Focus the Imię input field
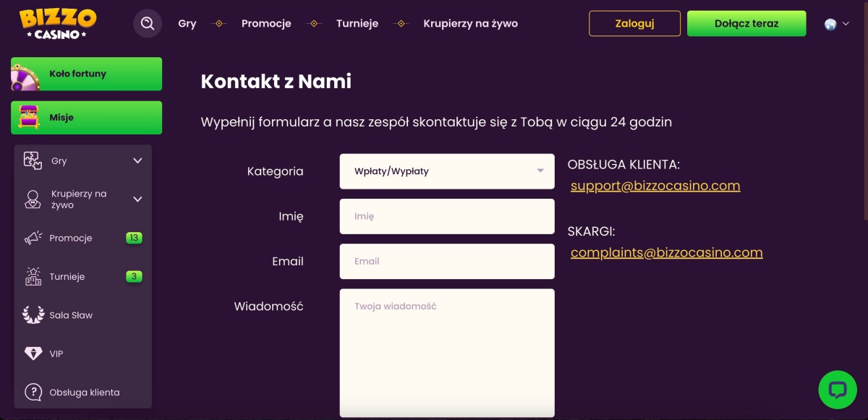 pyautogui.click(x=446, y=216)
